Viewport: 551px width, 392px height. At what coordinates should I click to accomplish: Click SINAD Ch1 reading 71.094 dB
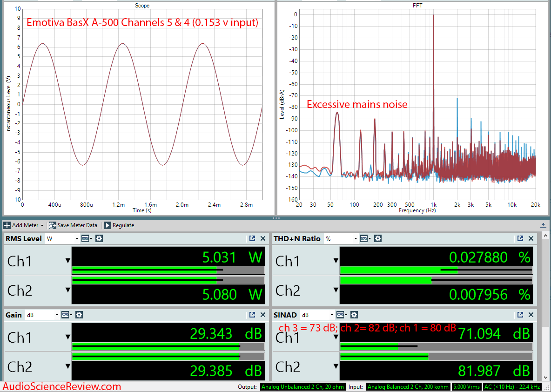pyautogui.click(x=494, y=334)
